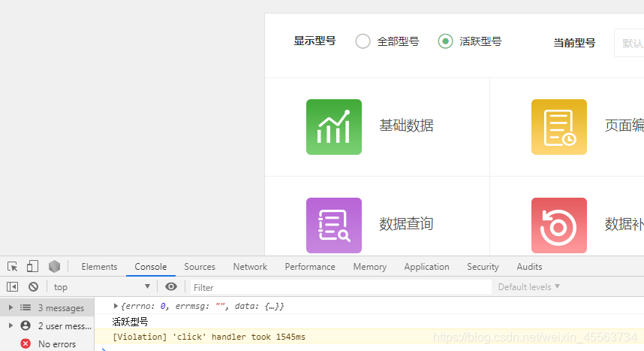Open the yellow page editor icon
This screenshot has height=351, width=644.
click(559, 127)
